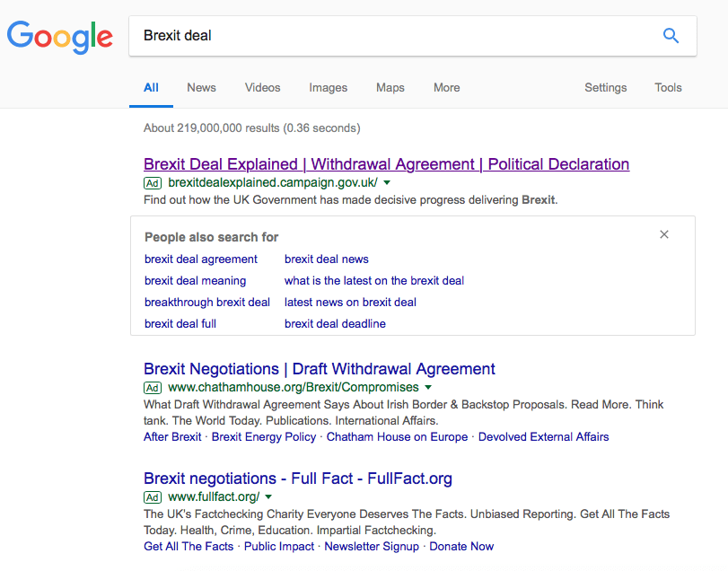Open Brexit Deal Explained ad headline
The height and width of the screenshot is (571, 728).
386,164
